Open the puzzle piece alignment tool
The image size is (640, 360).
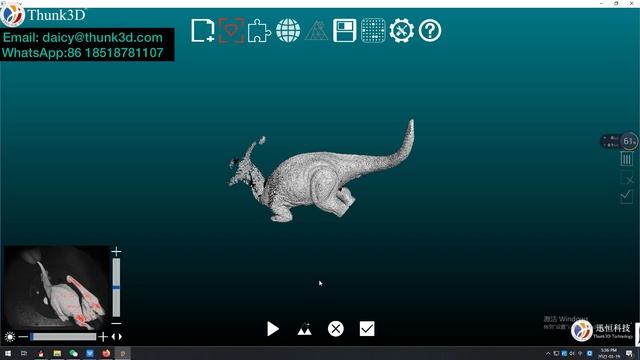259,31
